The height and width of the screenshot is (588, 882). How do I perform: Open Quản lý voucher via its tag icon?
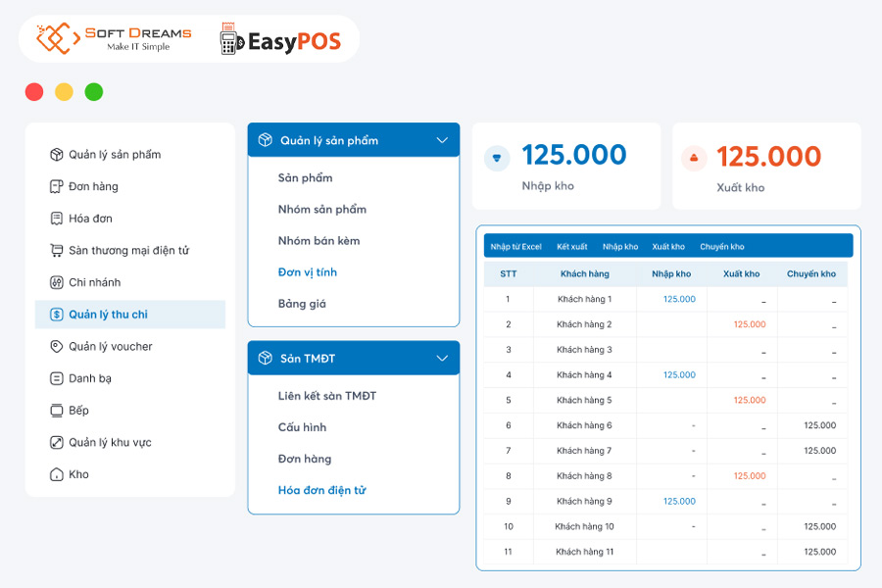(56, 346)
